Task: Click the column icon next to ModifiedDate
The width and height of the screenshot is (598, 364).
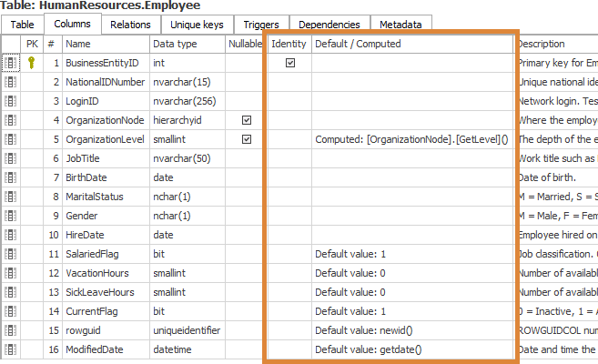Action: click(11, 349)
